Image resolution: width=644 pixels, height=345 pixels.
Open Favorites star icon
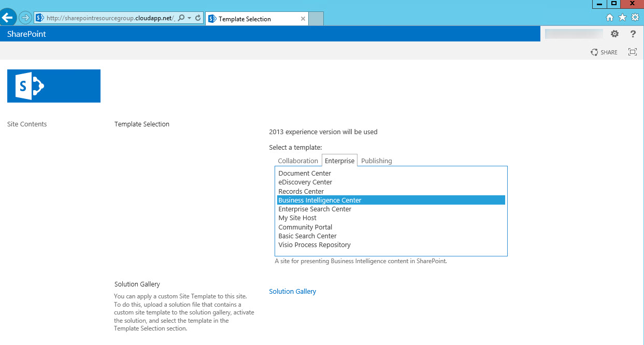622,18
